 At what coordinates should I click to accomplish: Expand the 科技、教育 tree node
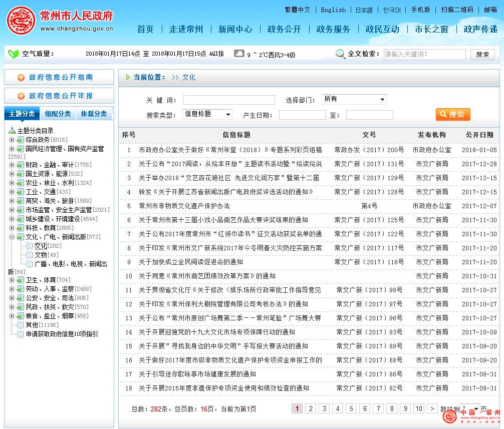tap(12, 228)
